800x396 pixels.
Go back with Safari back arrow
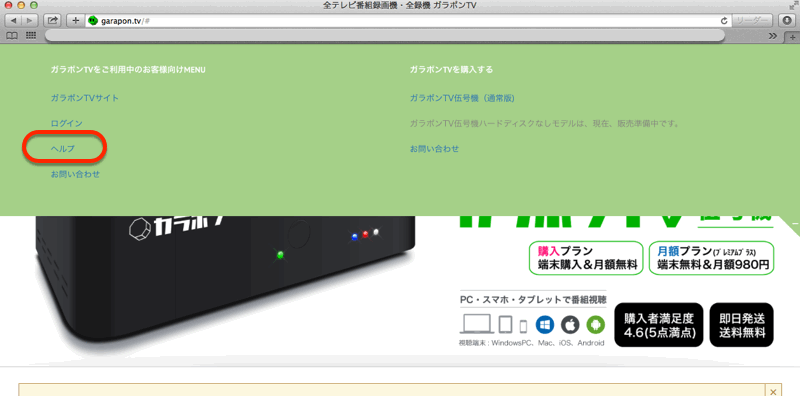[13, 20]
